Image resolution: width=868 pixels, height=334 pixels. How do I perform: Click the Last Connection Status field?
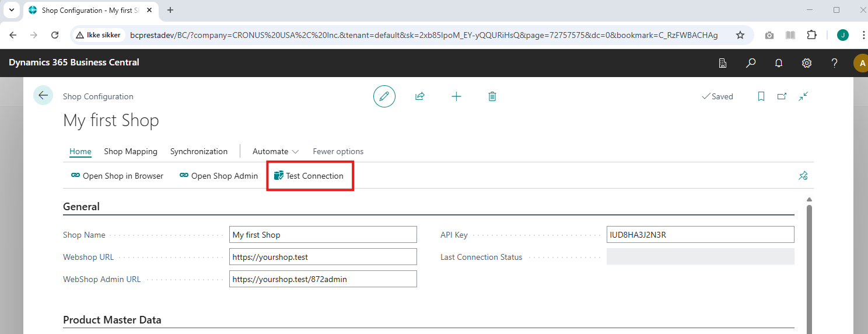pos(701,257)
